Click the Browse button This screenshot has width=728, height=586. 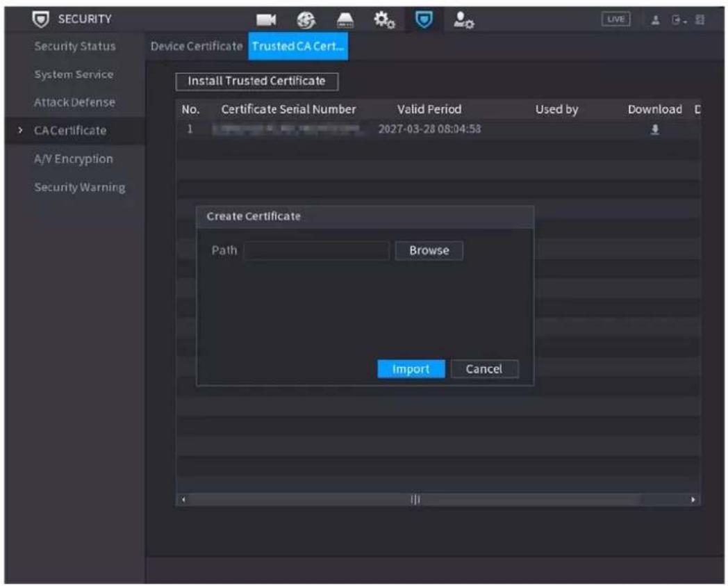429,250
